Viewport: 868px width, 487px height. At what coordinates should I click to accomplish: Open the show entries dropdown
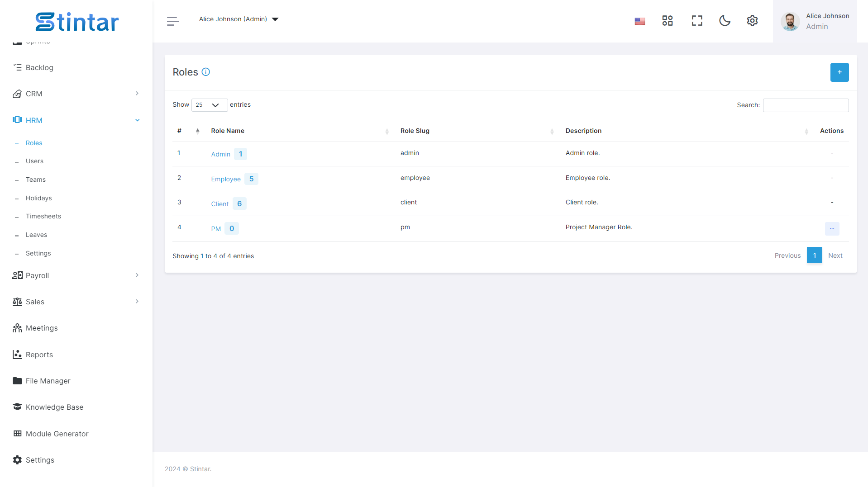point(209,105)
